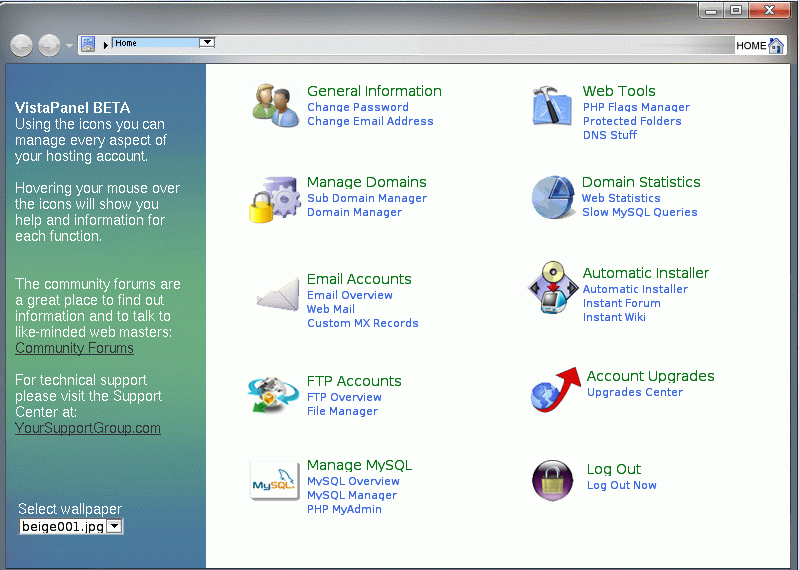Viewport: 799px width, 570px height.
Task: Click the Manage MySQL logo icon
Action: click(x=275, y=481)
